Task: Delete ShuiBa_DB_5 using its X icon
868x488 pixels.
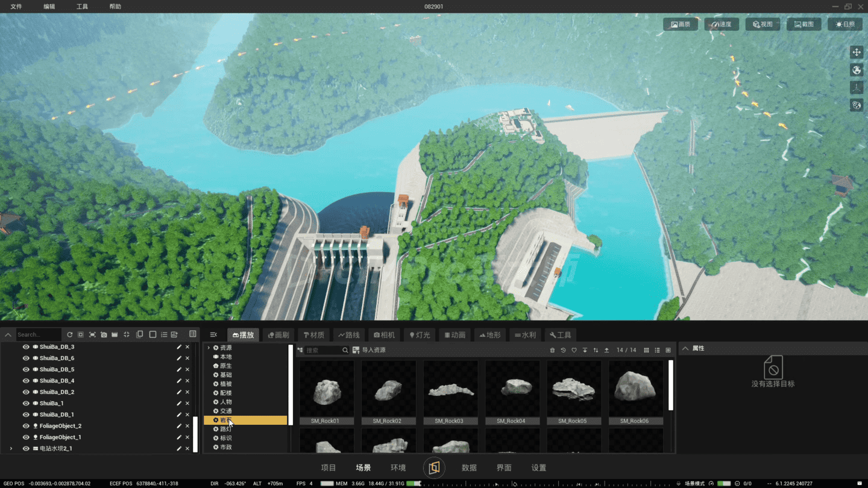Action: [x=187, y=369]
